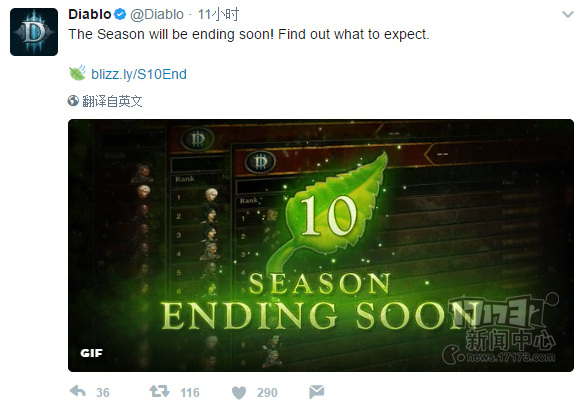
Task: Click the globe icon beside translation text
Action: tap(73, 101)
